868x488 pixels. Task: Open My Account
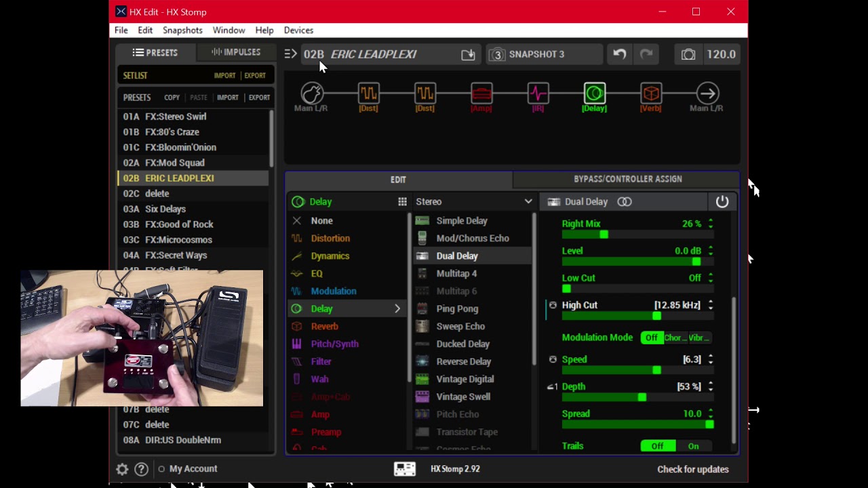coord(193,469)
